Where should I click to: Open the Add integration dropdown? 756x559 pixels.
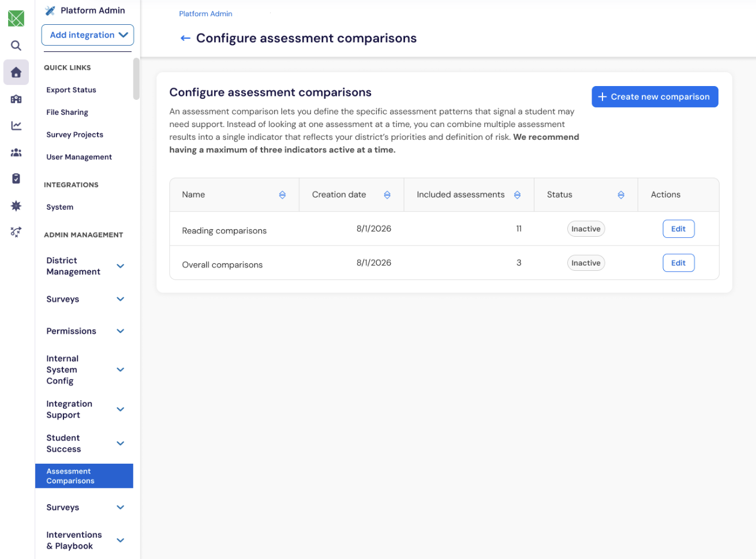(88, 35)
